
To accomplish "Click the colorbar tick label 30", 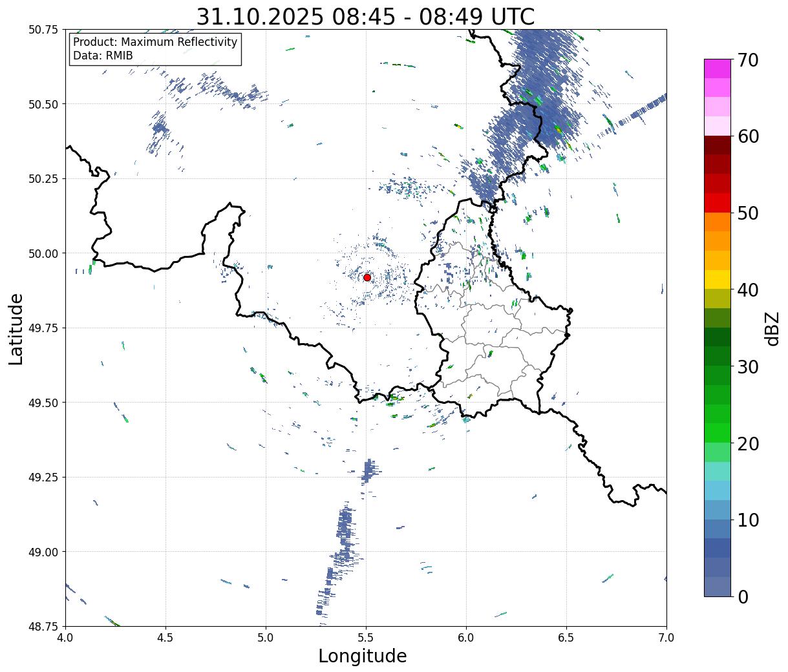I will point(748,366).
